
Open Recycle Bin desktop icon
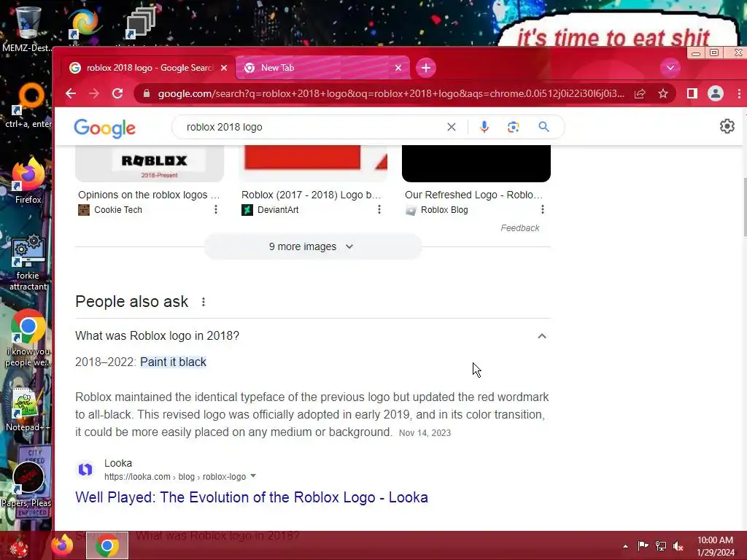28,28
